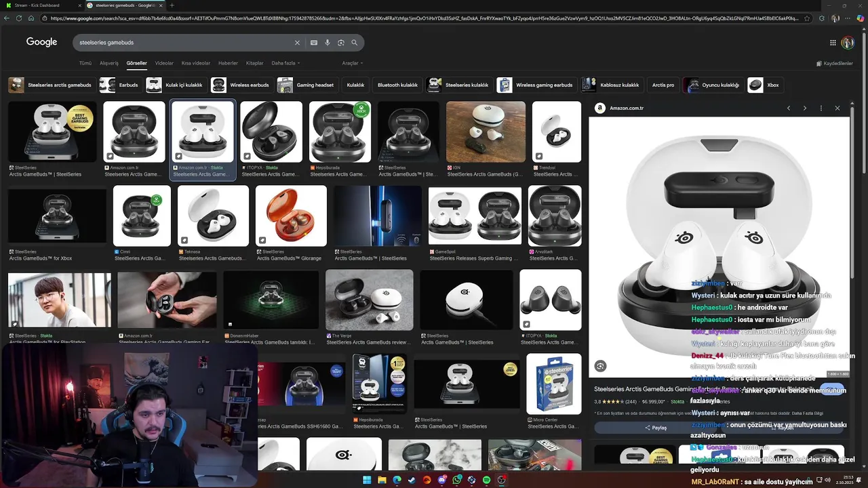This screenshot has height=488, width=868.
Task: Switch to the Tümü tab
Action: 85,63
